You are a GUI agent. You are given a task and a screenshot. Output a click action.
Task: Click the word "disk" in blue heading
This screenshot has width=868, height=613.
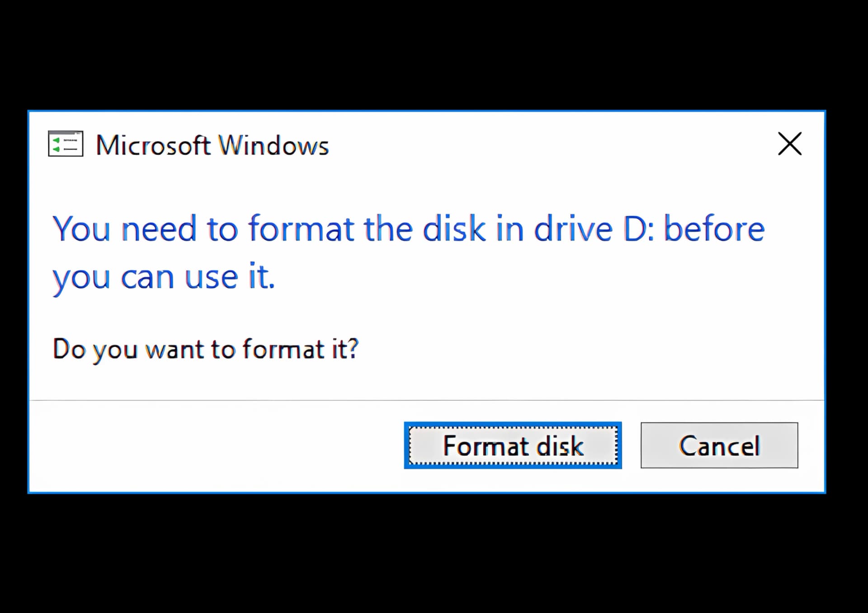[454, 229]
